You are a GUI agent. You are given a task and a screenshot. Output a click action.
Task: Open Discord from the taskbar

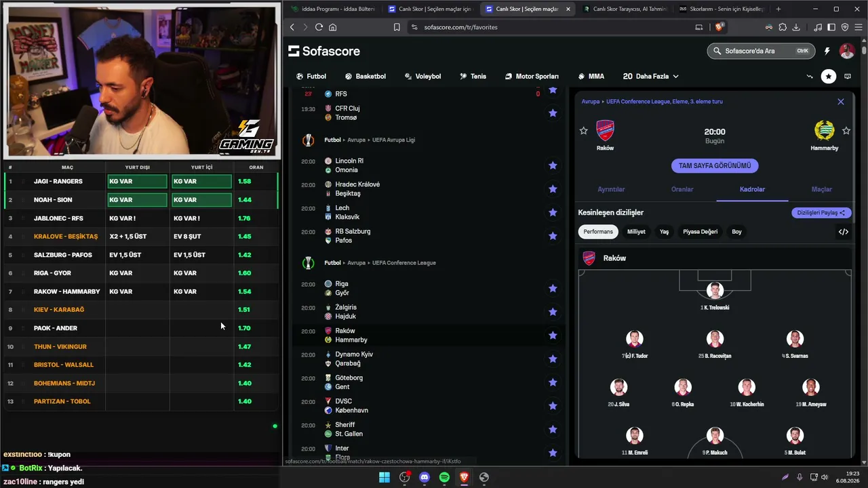point(425,477)
